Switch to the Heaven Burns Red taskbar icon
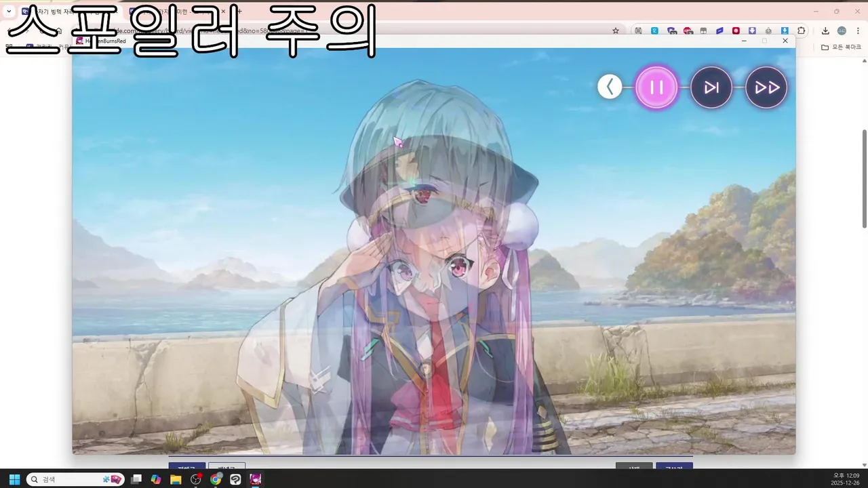 tap(256, 479)
